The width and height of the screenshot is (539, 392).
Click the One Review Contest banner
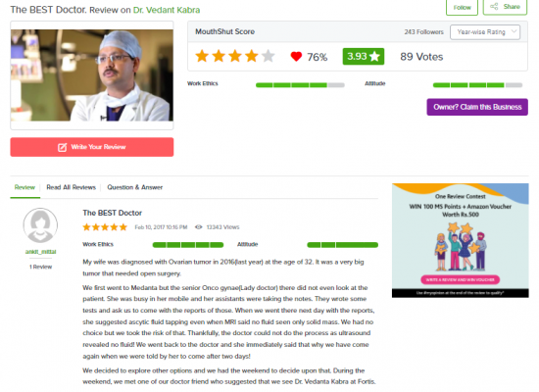point(461,240)
